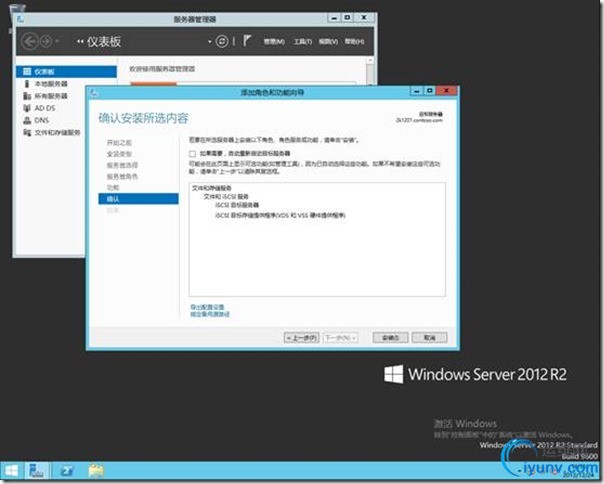Click the 取消 cancel button
The height and width of the screenshot is (484, 604).
point(430,338)
